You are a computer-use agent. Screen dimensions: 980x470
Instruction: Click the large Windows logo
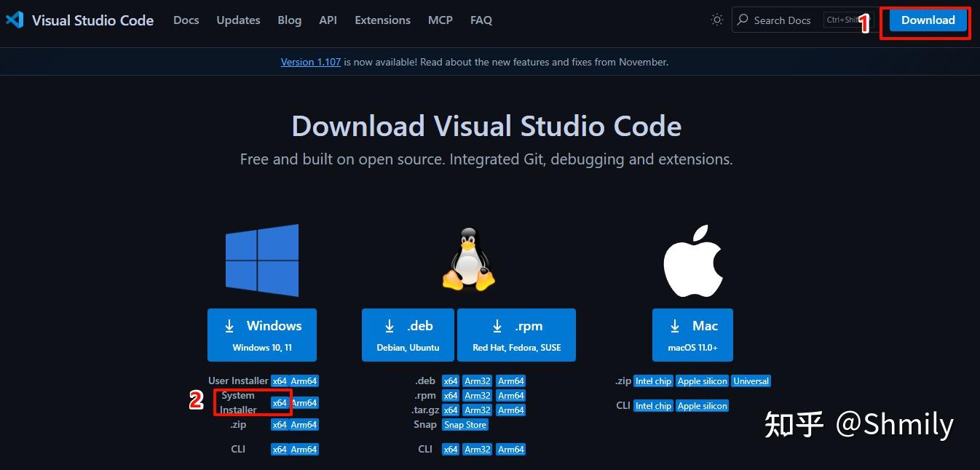[262, 260]
